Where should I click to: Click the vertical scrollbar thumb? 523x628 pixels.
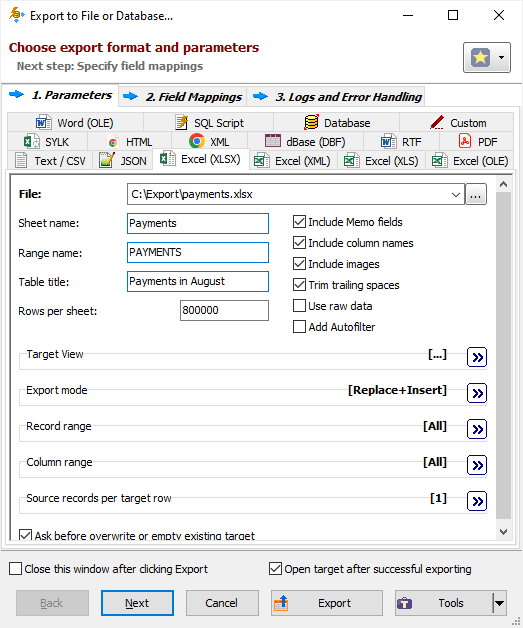pos(503,356)
